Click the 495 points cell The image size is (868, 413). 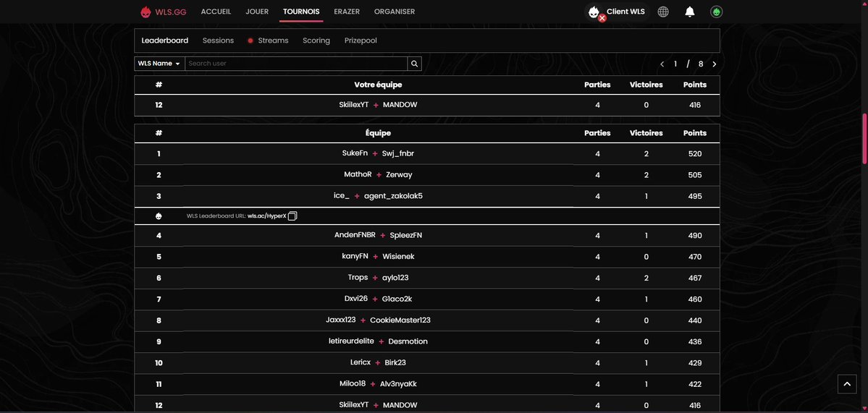695,196
